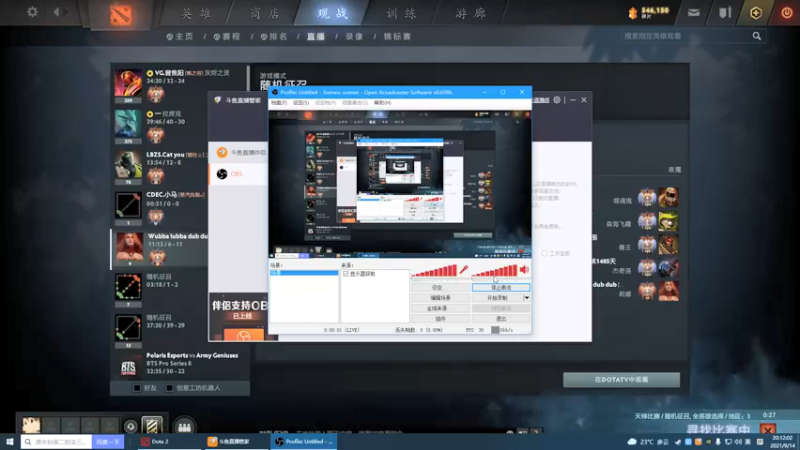Toggle the friends checkbox below match list

pos(137,388)
